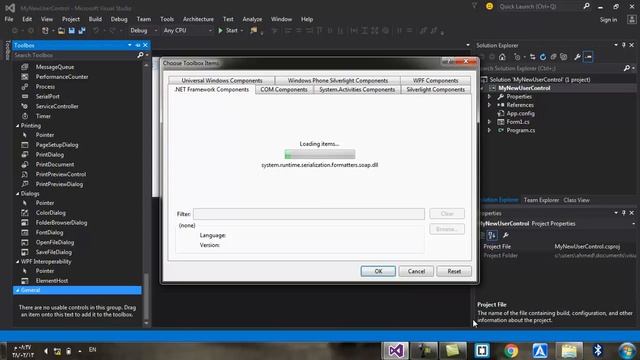The height and width of the screenshot is (360, 640).
Task: Click the Open File folder icon
Action: click(61, 31)
